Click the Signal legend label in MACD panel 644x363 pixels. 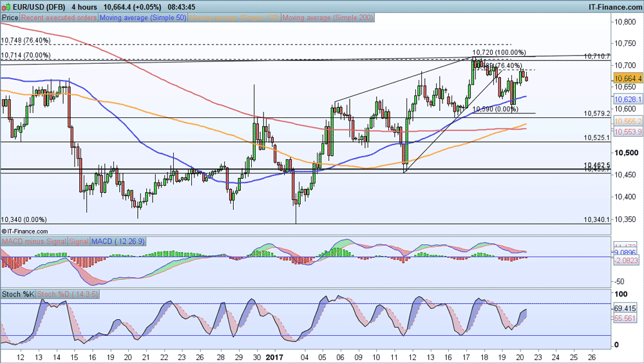point(79,241)
